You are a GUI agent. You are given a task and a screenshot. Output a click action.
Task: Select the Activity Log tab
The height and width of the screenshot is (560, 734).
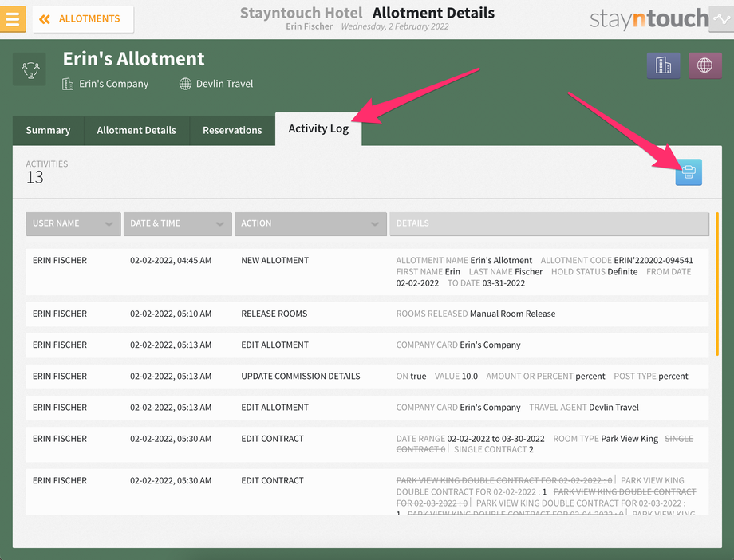click(x=318, y=128)
